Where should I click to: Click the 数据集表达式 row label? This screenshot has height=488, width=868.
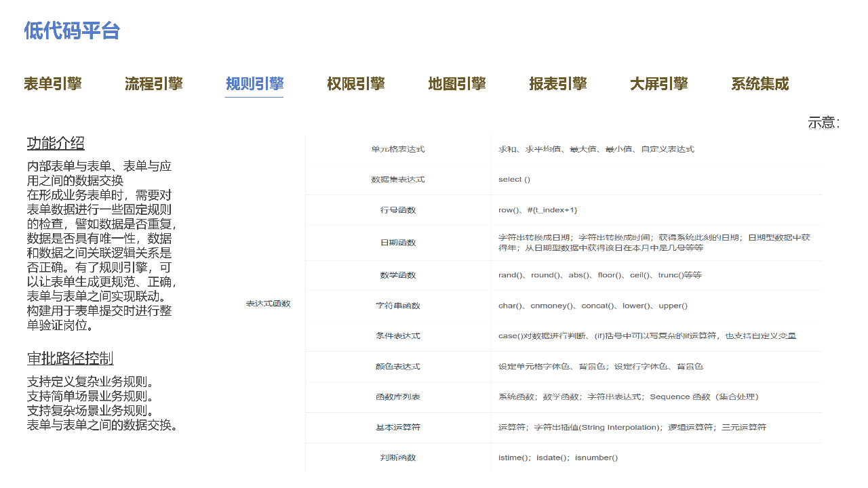398,180
